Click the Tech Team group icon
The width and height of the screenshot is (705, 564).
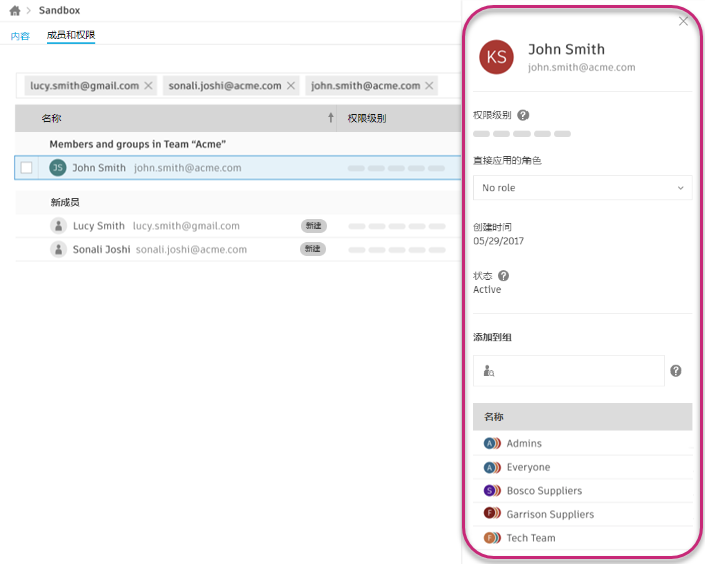pyautogui.click(x=492, y=538)
